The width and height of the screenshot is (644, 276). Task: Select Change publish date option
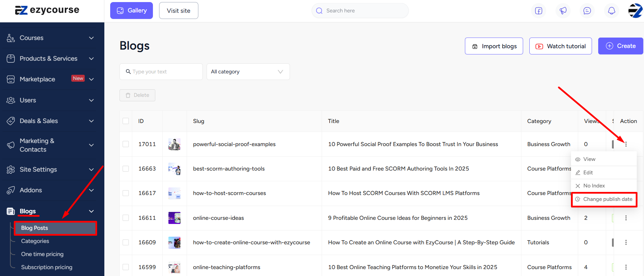tap(604, 199)
